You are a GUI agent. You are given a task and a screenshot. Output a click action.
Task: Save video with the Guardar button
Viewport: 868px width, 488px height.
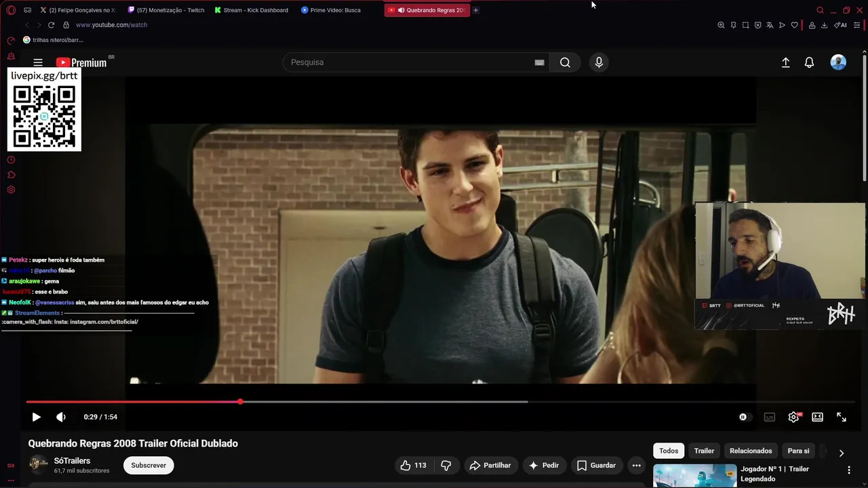(597, 465)
